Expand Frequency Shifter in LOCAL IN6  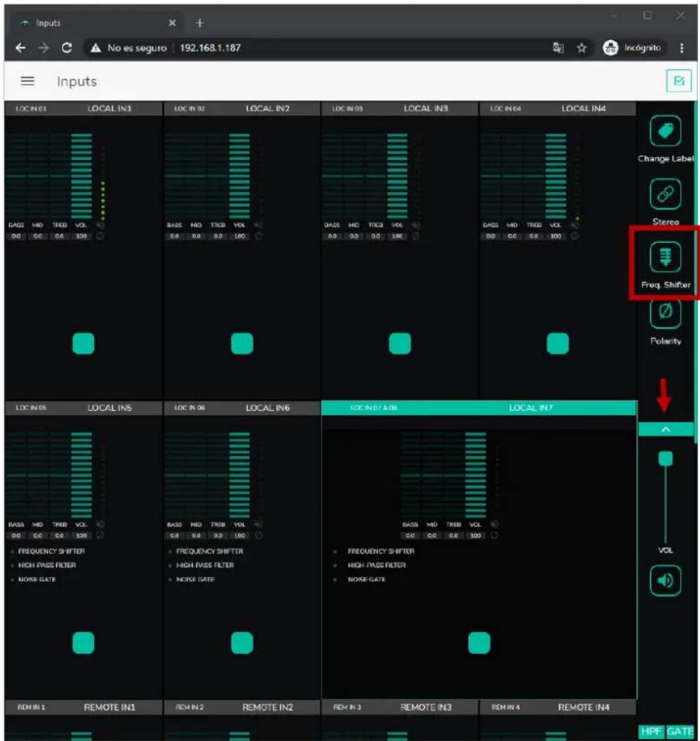pos(205,551)
